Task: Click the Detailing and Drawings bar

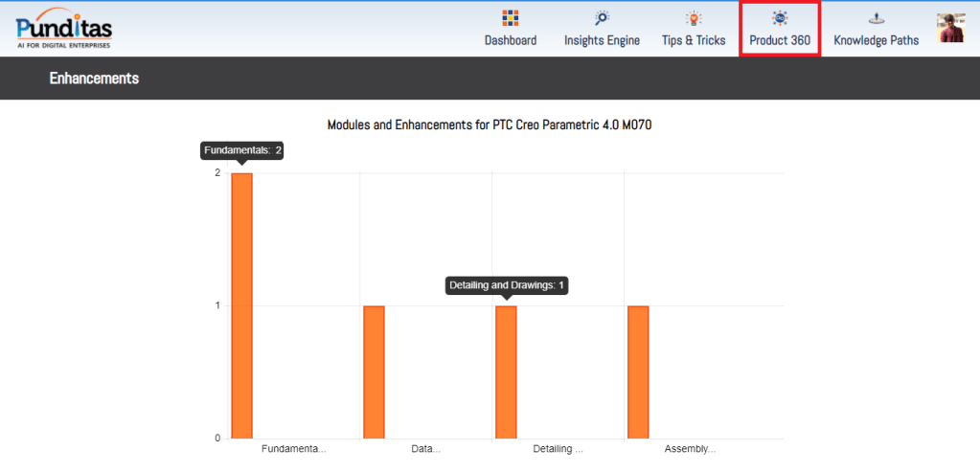Action: (506, 372)
